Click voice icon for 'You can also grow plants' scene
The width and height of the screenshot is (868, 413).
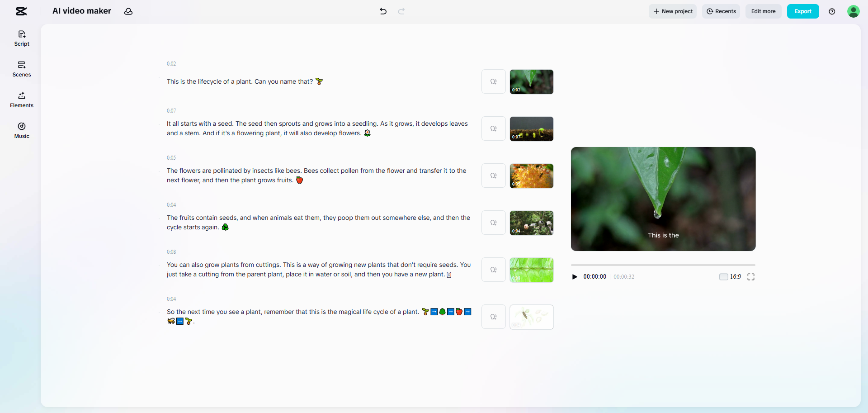click(x=494, y=270)
